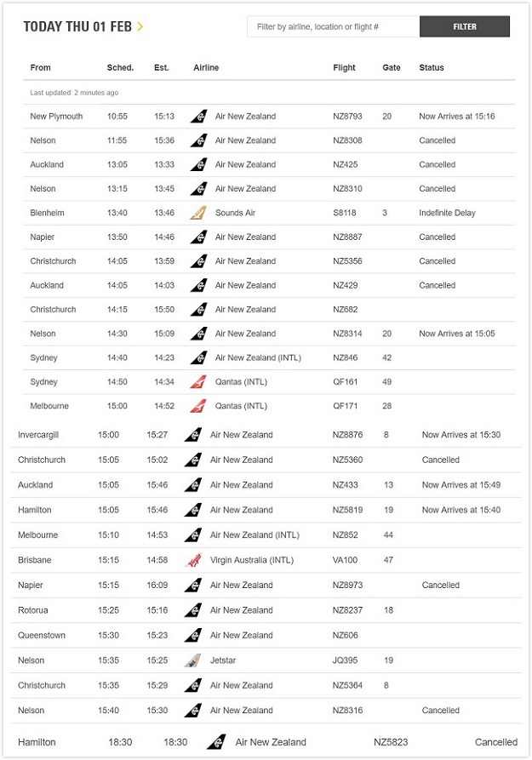This screenshot has height=760, width=532.
Task: Click Air New Zealand logo for NZ846
Action: tap(198, 357)
